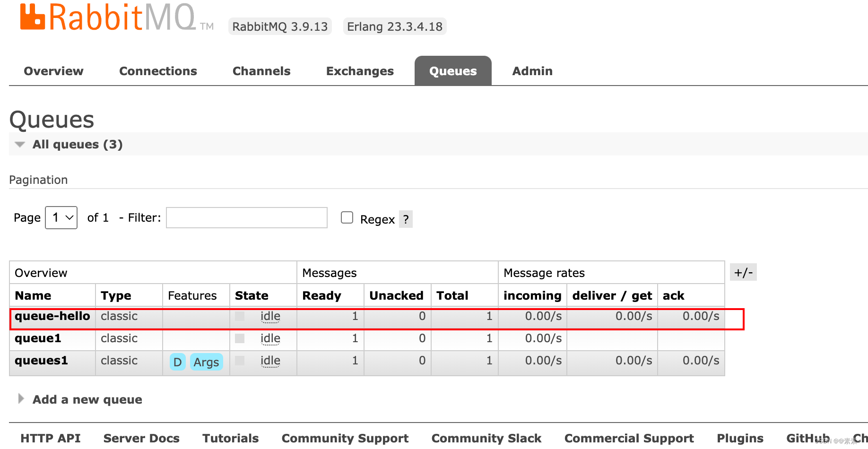Switch to the Connections tab

158,71
